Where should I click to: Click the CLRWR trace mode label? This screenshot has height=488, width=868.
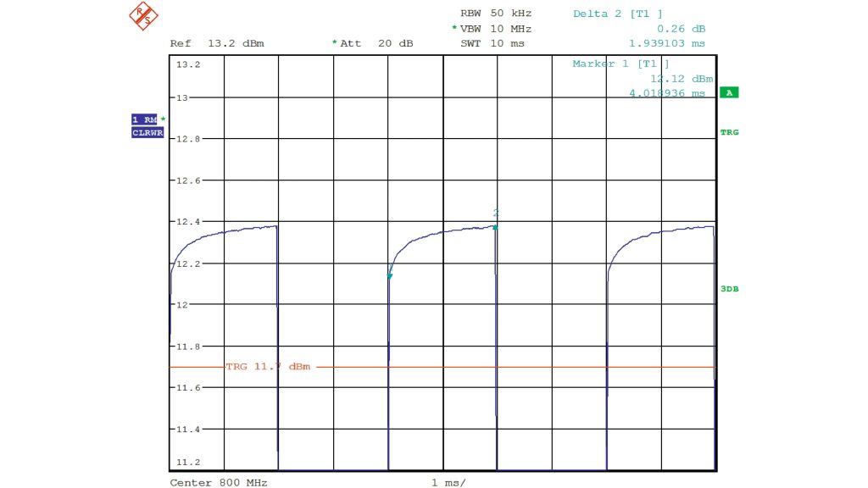point(147,133)
